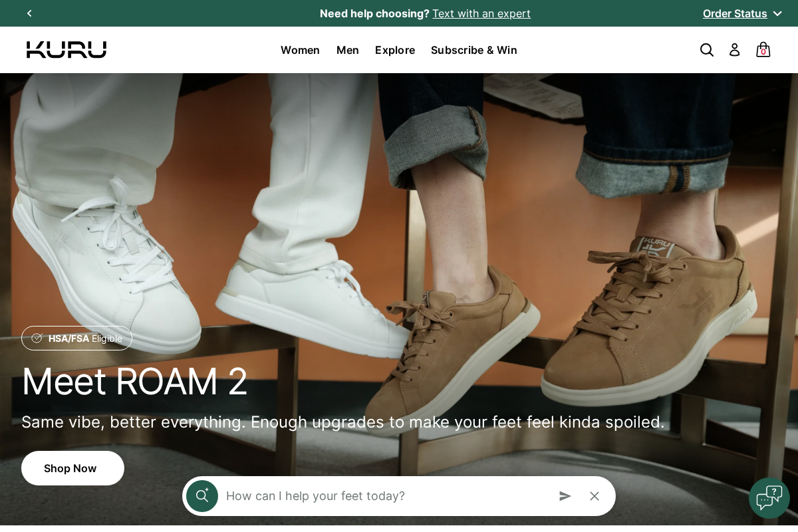Click the KURU logo to go home
The image size is (798, 532).
click(66, 50)
